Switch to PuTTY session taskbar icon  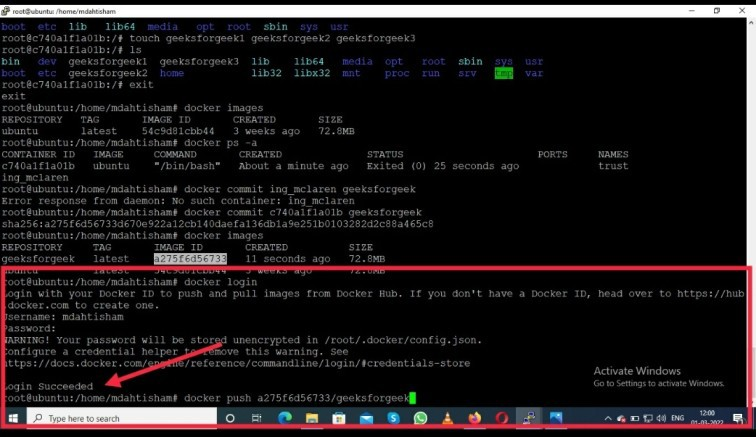(x=529, y=418)
